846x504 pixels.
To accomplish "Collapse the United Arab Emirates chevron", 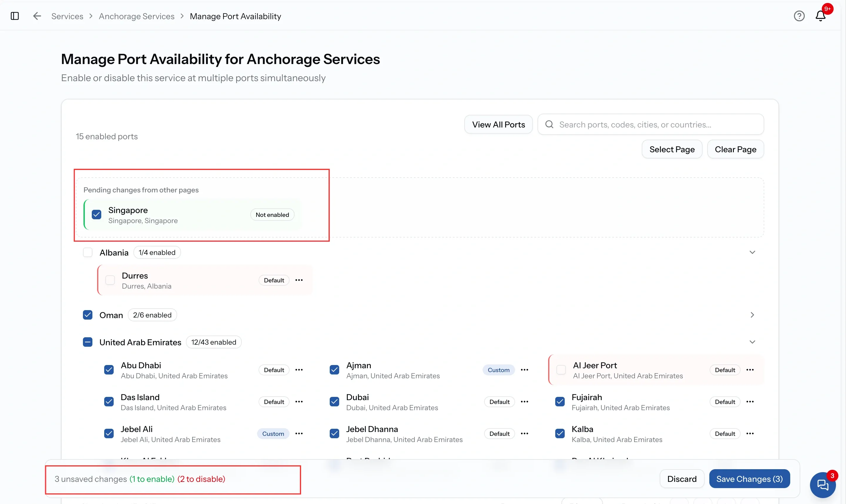I will [752, 342].
